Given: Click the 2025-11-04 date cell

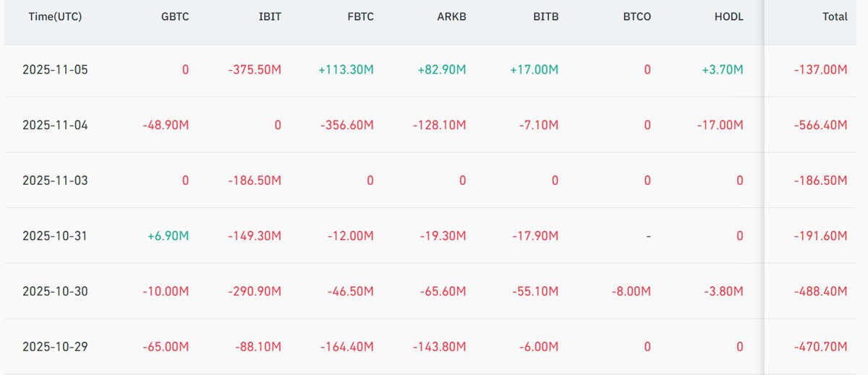Looking at the screenshot, I should 55,125.
